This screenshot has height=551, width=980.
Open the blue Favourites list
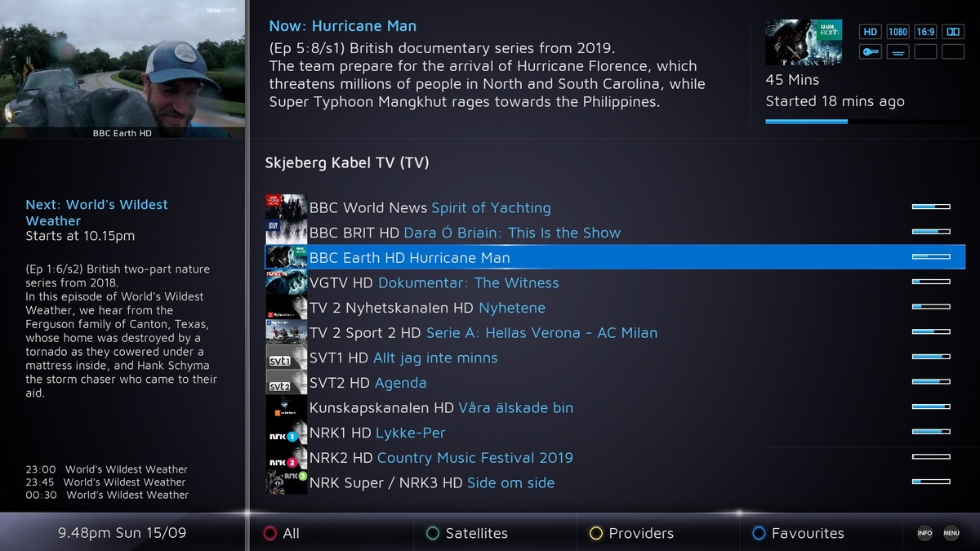click(x=798, y=533)
